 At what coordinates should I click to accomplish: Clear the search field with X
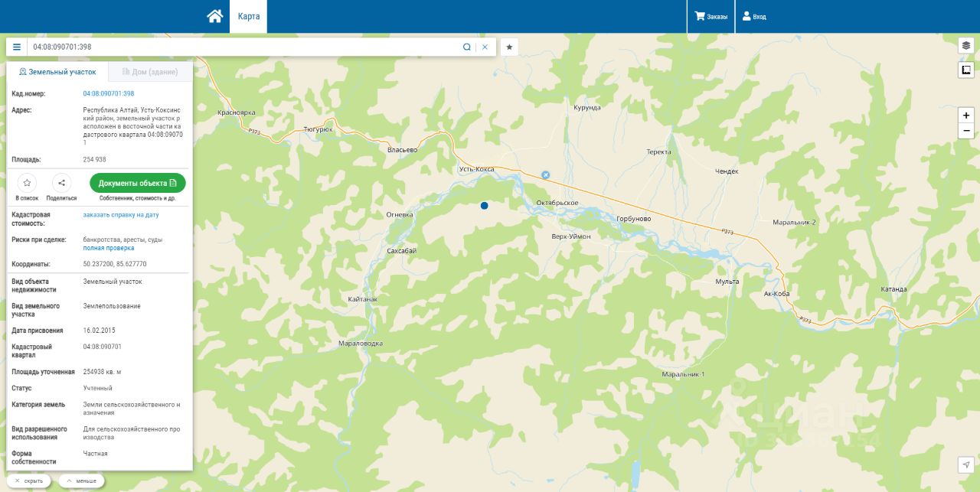point(485,47)
